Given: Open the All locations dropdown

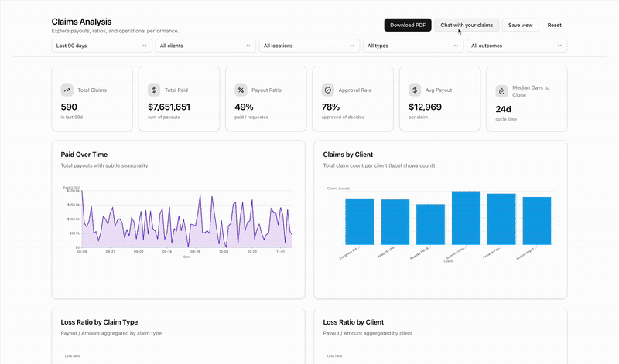Looking at the screenshot, I should [309, 46].
